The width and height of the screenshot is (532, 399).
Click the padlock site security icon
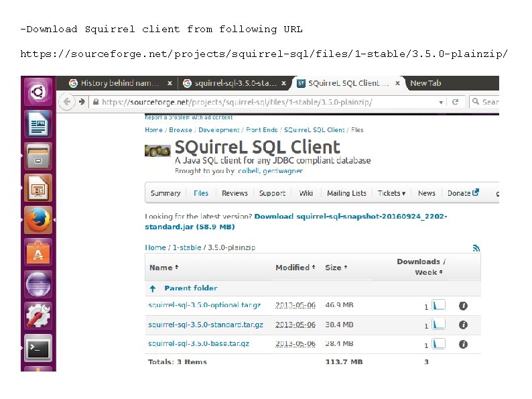[96, 102]
